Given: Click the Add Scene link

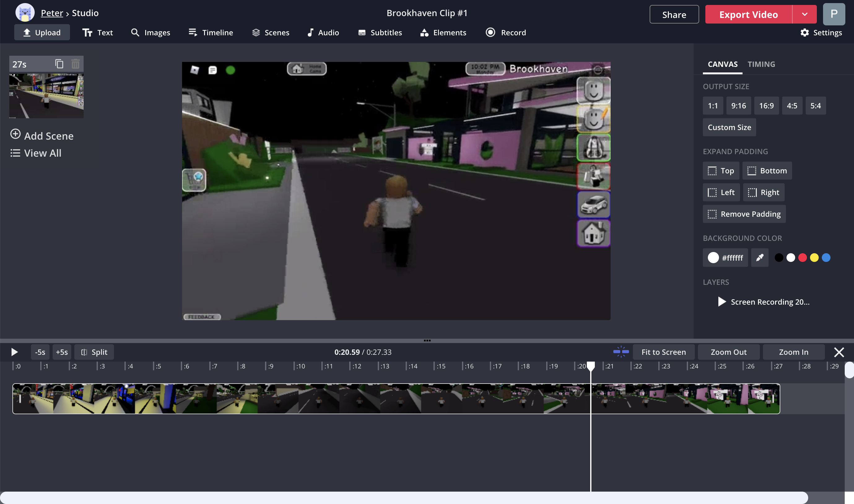Looking at the screenshot, I should click(x=41, y=136).
